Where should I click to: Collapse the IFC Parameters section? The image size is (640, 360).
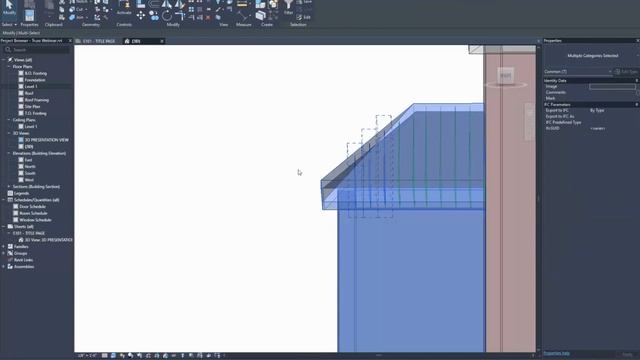[636, 104]
